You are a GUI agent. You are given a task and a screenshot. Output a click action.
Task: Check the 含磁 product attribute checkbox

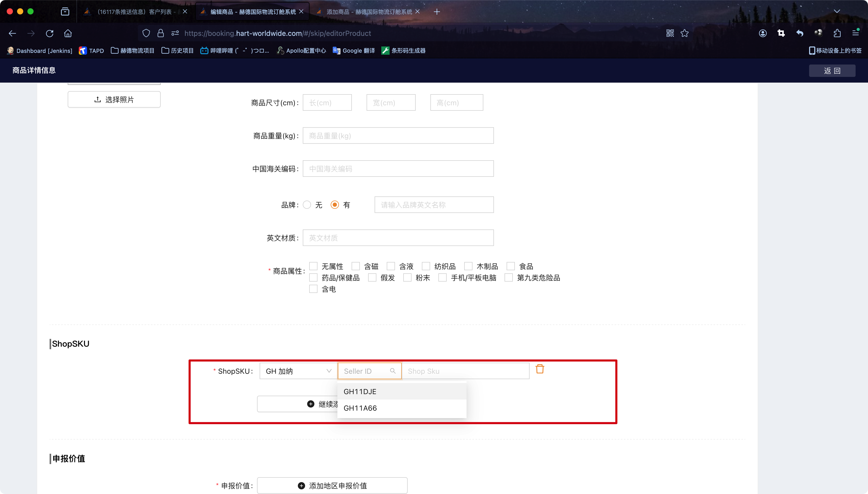(355, 266)
